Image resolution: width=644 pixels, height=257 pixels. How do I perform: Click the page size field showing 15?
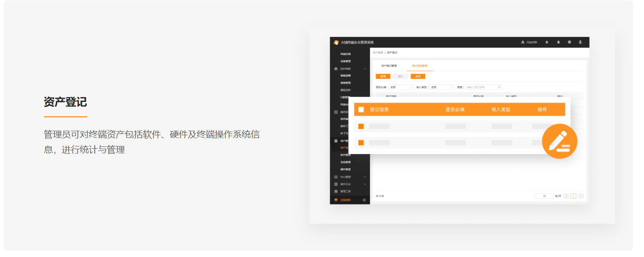(x=544, y=196)
